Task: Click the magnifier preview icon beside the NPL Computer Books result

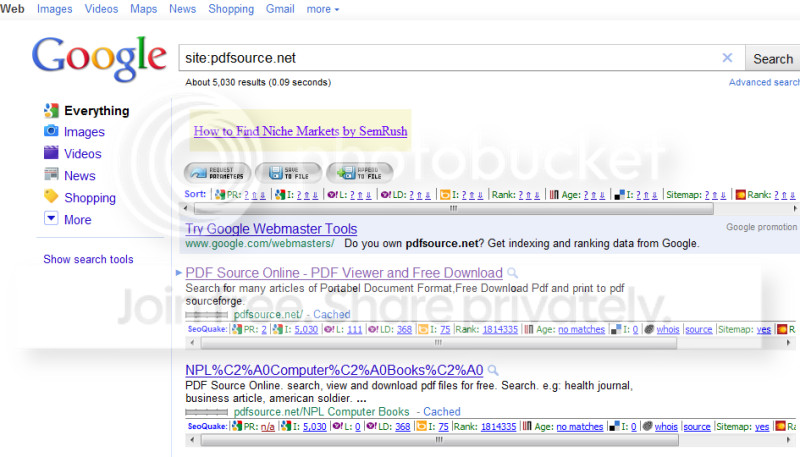Action: click(493, 370)
